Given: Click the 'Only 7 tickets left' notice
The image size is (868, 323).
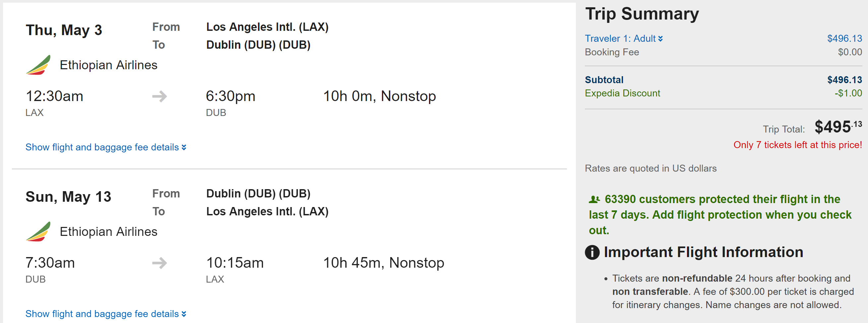Looking at the screenshot, I should click(797, 145).
